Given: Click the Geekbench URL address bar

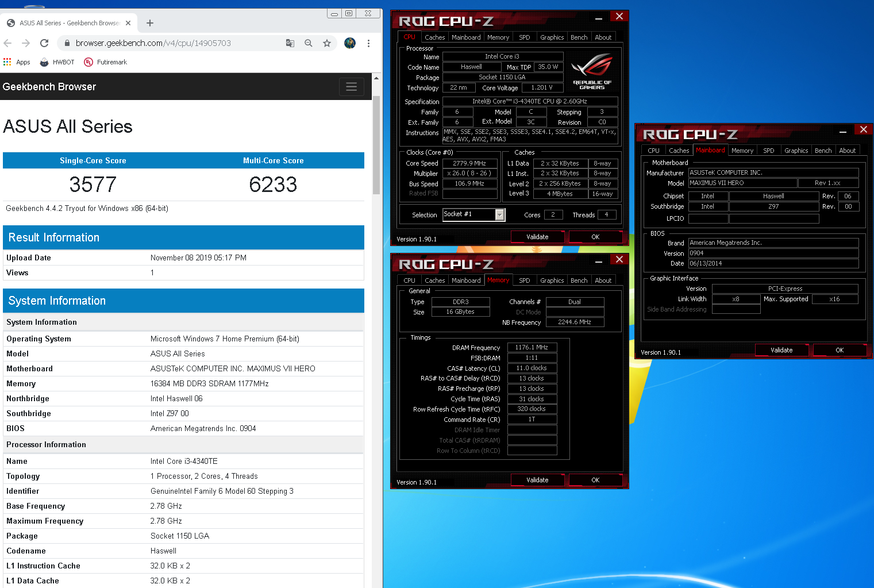Looking at the screenshot, I should [x=153, y=43].
